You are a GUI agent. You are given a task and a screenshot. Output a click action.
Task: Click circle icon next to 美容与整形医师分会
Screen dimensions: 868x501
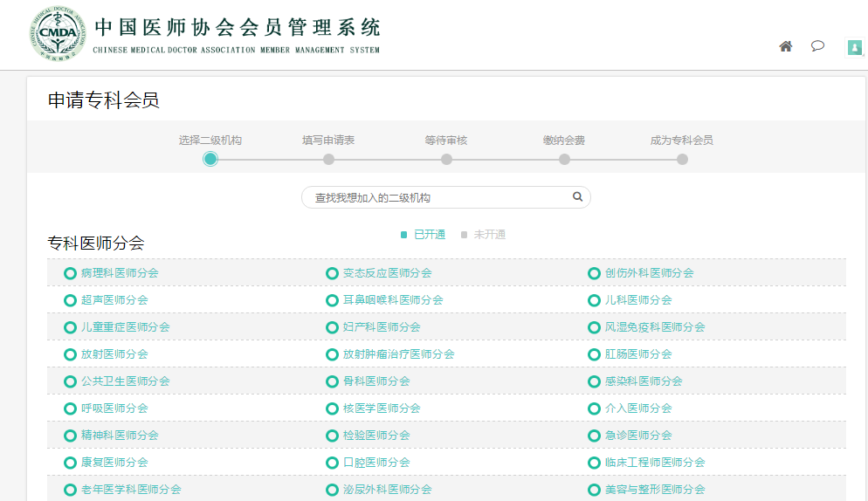594,490
